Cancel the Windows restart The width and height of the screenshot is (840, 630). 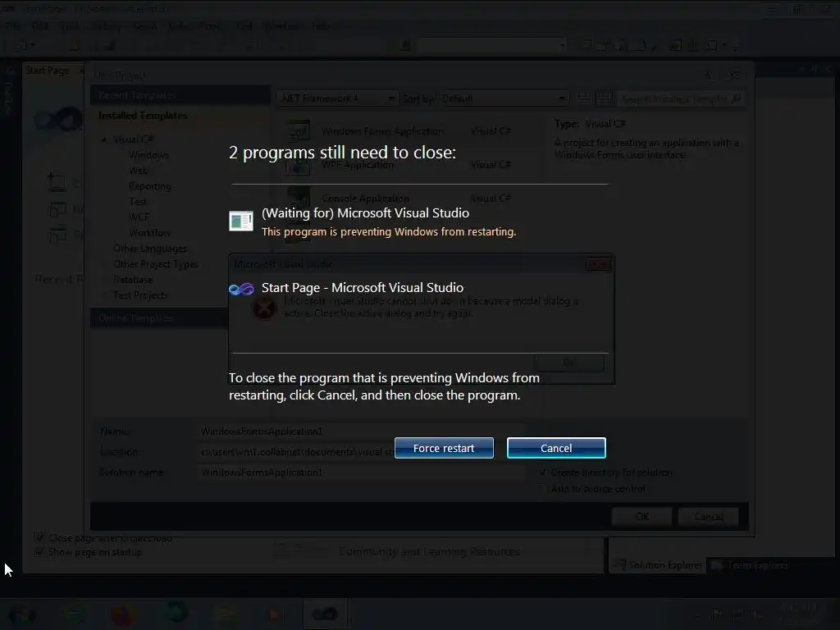556,448
